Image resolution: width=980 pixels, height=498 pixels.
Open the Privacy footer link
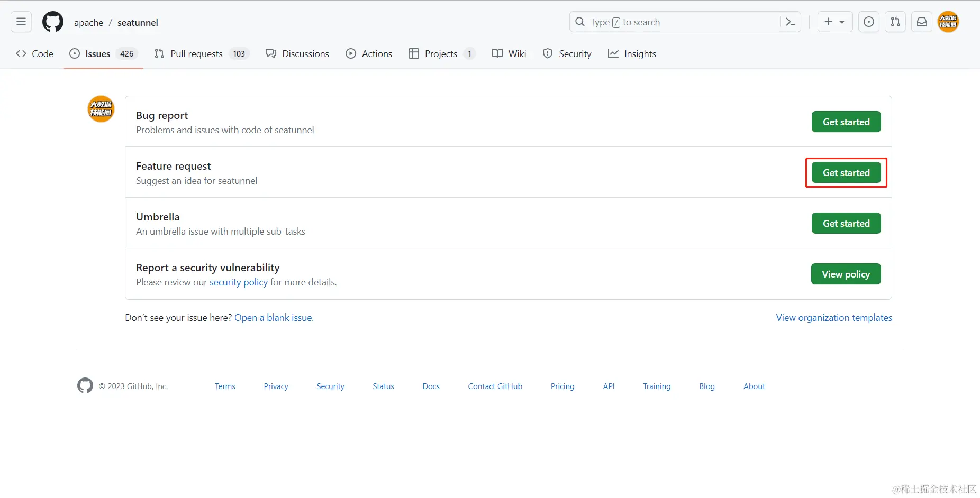coord(276,386)
